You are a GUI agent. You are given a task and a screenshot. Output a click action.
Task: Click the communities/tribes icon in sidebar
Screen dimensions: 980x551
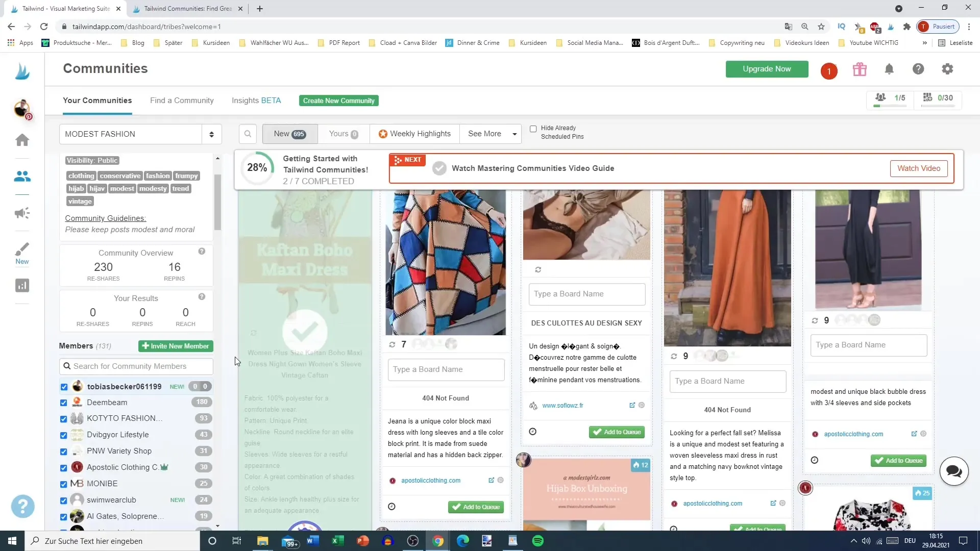pyautogui.click(x=22, y=176)
